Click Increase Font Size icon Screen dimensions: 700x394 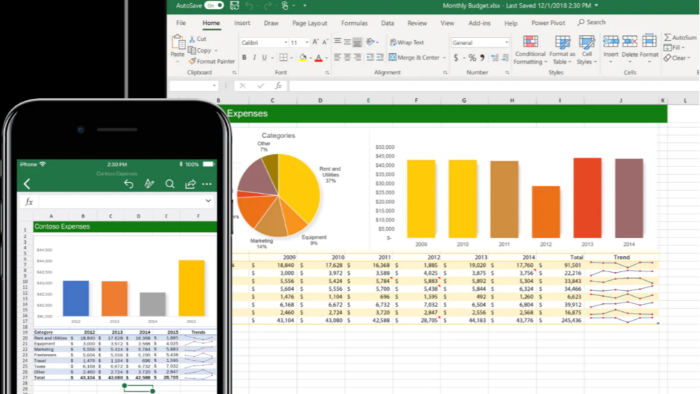point(316,42)
